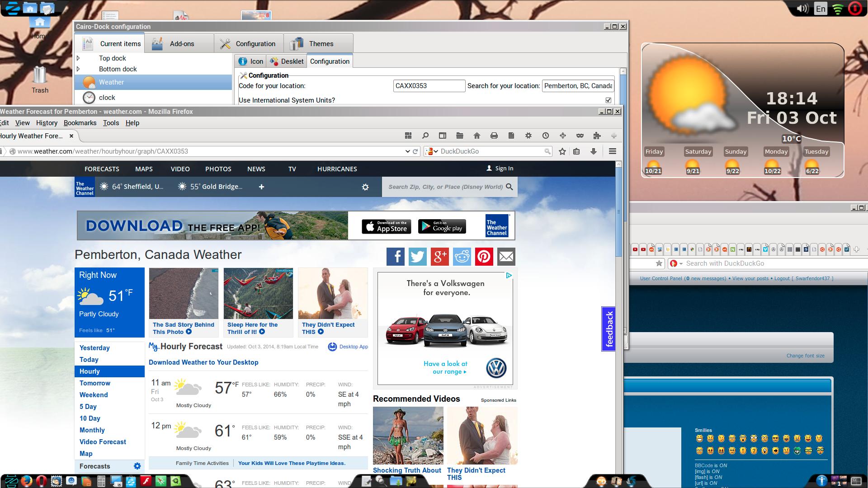Open the Bookmarks menu in Firefox
868x488 pixels.
80,123
